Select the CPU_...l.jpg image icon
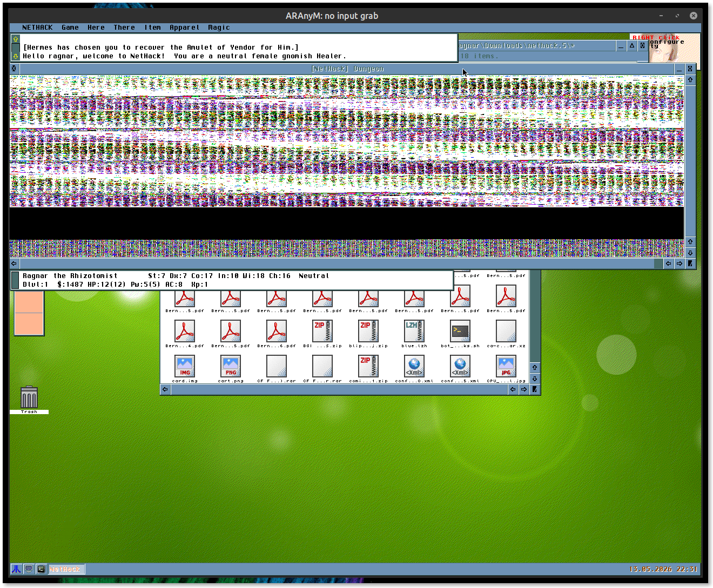Image resolution: width=713 pixels, height=588 pixels. pos(506,366)
